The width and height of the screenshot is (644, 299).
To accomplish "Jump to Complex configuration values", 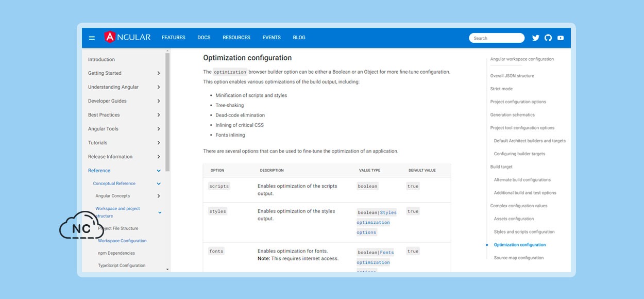I will point(519,206).
